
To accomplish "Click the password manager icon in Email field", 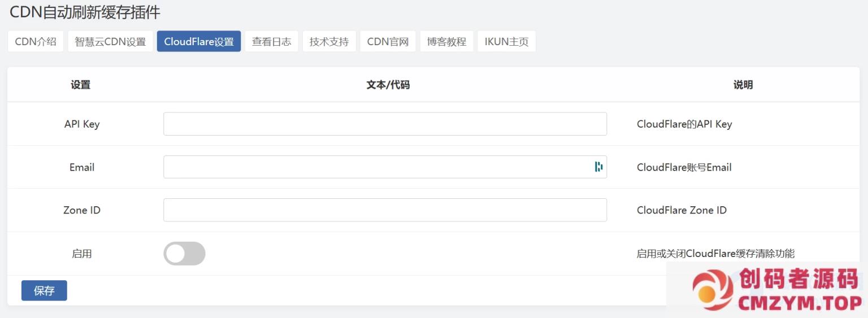I will (598, 167).
